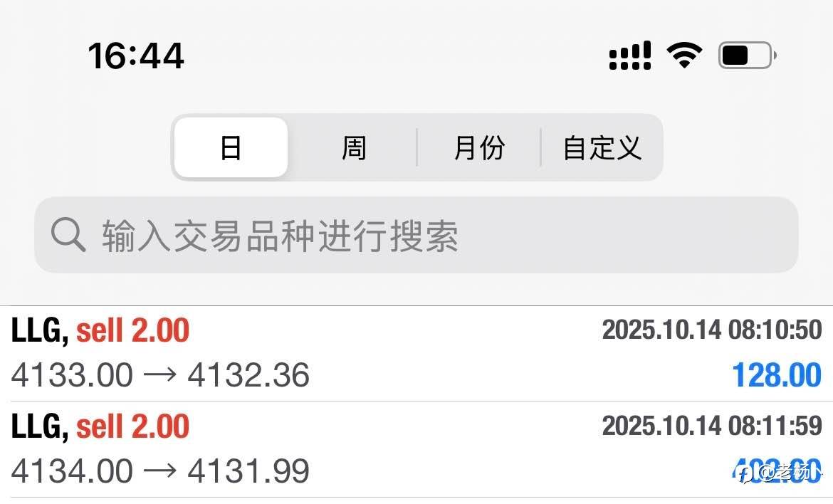Viewport: 833px width, 504px height.
Task: Tap the 2025.10.14 08:10:50 timestamp
Action: pos(711,330)
